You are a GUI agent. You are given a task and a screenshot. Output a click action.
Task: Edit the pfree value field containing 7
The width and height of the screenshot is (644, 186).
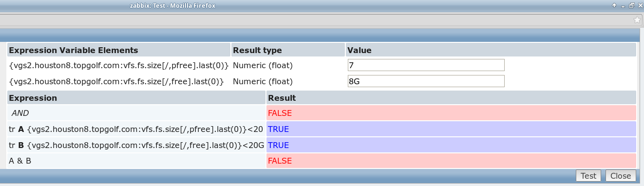point(426,65)
